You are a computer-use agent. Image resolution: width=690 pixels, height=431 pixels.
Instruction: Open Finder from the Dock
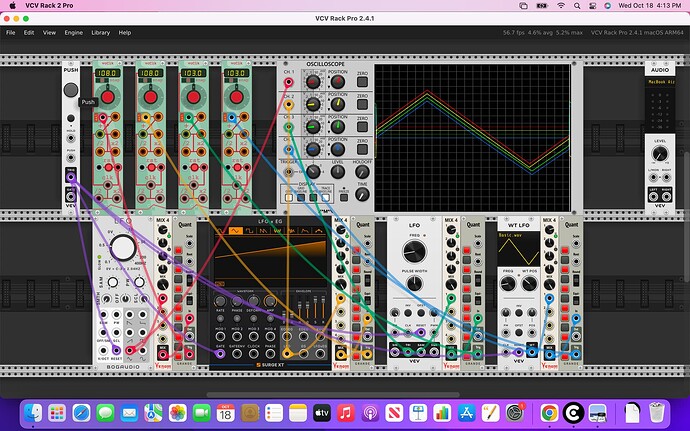click(33, 413)
